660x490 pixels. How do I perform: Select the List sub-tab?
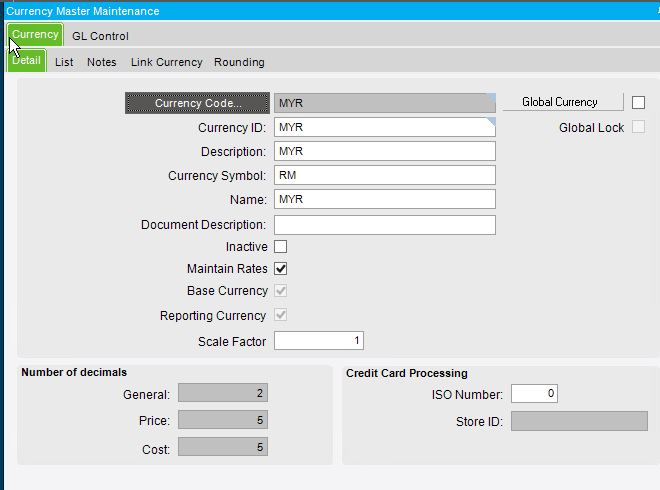[x=64, y=62]
